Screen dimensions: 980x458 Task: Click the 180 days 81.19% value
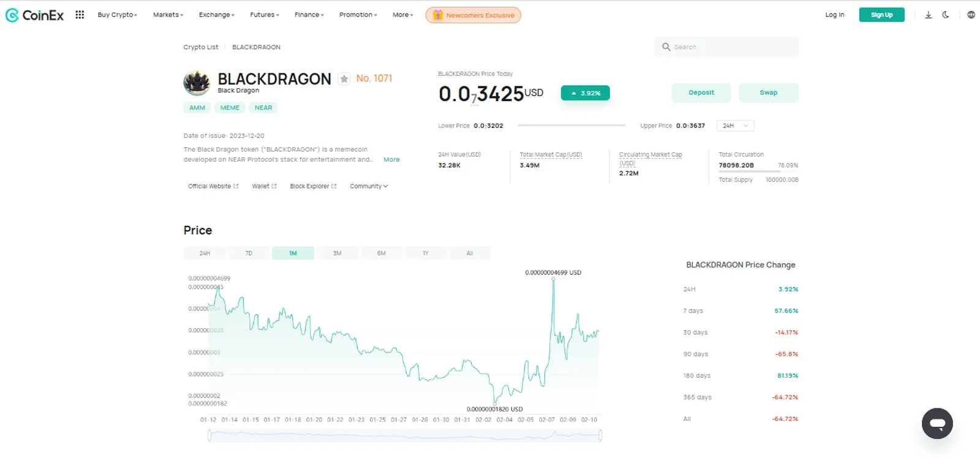(x=788, y=376)
